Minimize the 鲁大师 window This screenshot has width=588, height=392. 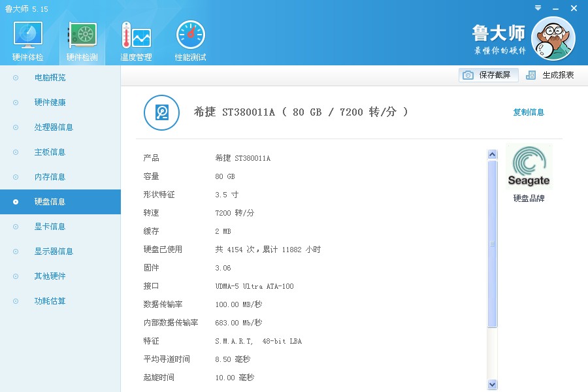(x=556, y=8)
